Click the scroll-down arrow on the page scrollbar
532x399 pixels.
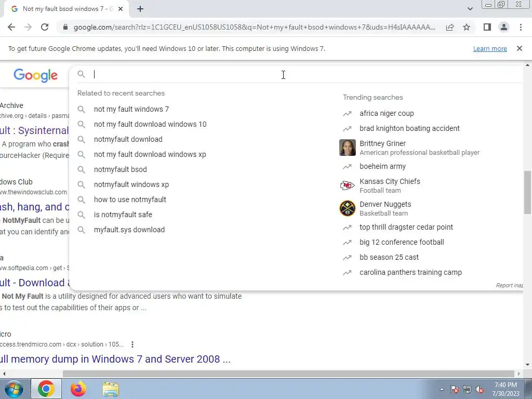(x=527, y=365)
